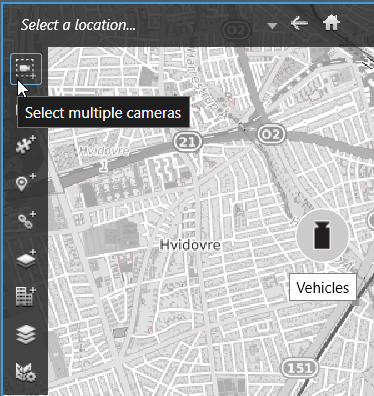Click the route 21 road marker
Viewport: 374px width, 396px height.
pyautogui.click(x=188, y=142)
